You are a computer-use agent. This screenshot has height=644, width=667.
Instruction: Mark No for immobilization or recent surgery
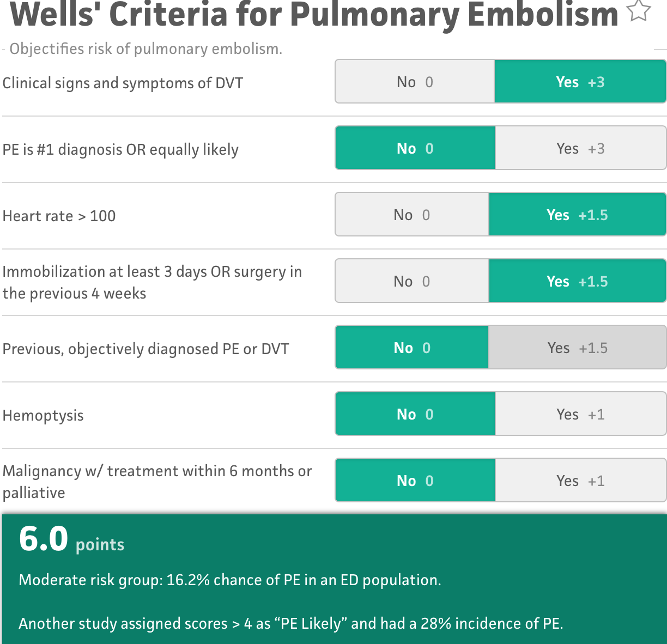412,281
